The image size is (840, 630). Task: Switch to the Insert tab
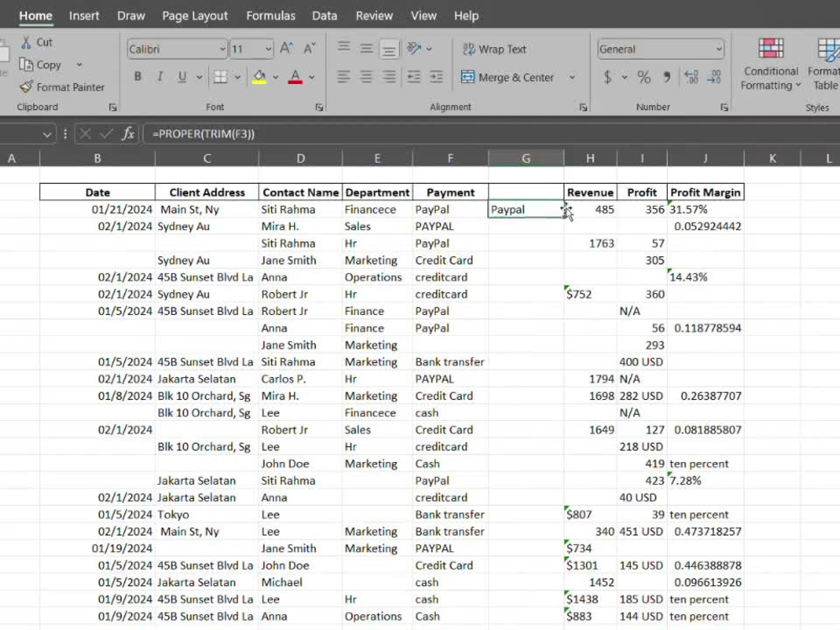coord(84,16)
